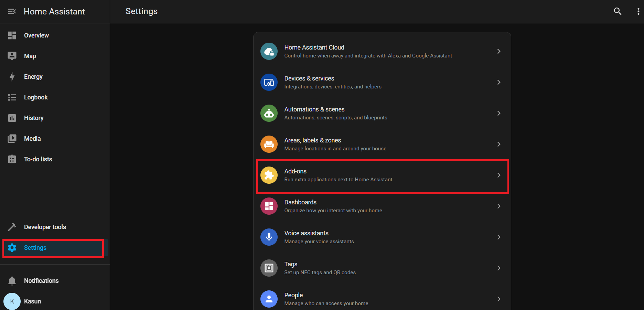Open Overview in the sidebar
Image resolution: width=644 pixels, height=310 pixels.
36,35
